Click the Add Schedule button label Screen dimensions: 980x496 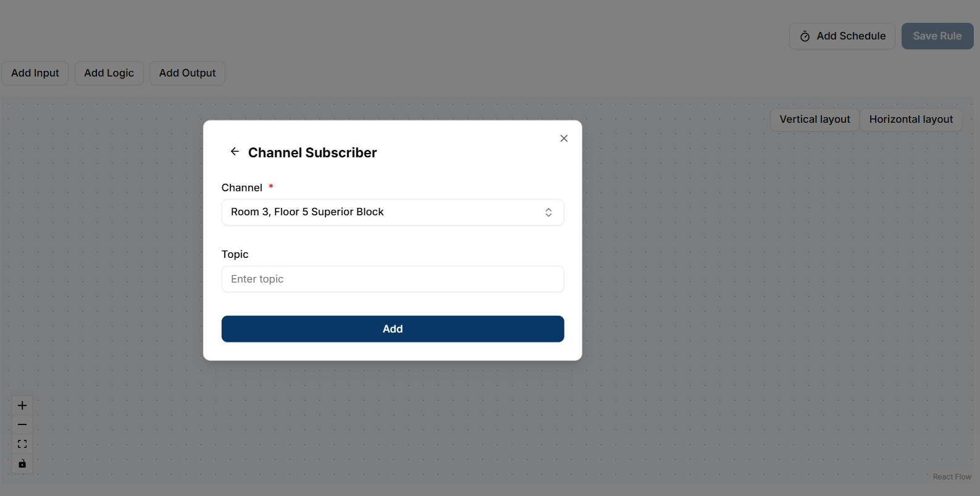tap(851, 36)
